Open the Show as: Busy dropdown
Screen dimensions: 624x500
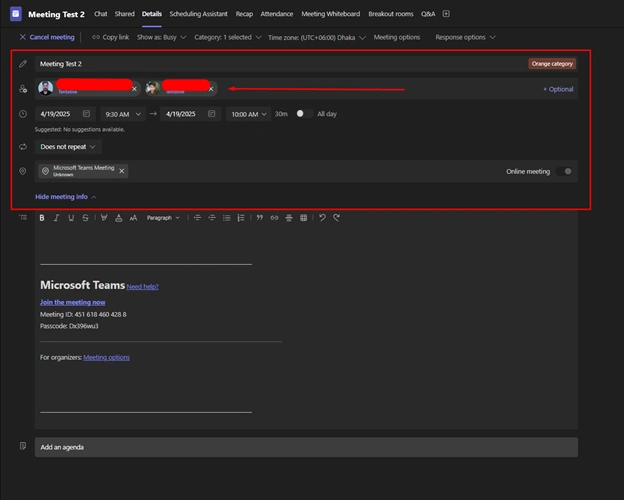161,37
